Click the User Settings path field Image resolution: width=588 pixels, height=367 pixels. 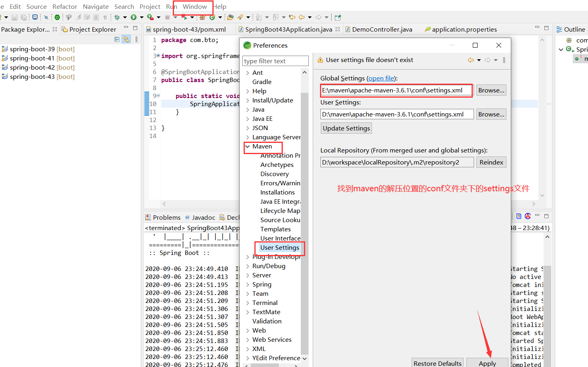click(397, 114)
